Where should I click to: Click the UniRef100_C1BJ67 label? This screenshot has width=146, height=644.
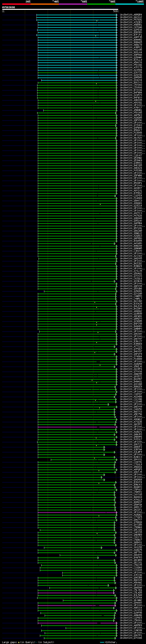point(131,156)
